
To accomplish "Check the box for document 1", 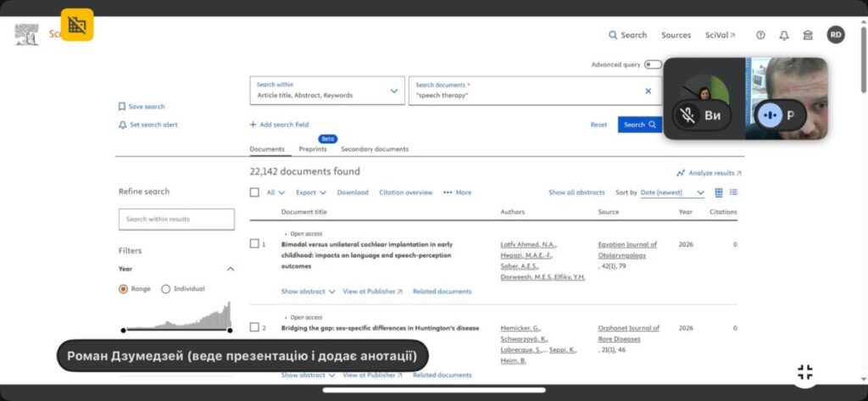I will tap(254, 244).
